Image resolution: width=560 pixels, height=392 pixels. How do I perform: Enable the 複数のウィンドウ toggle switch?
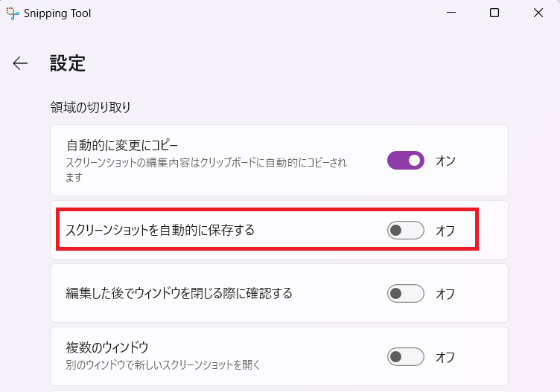click(x=406, y=356)
